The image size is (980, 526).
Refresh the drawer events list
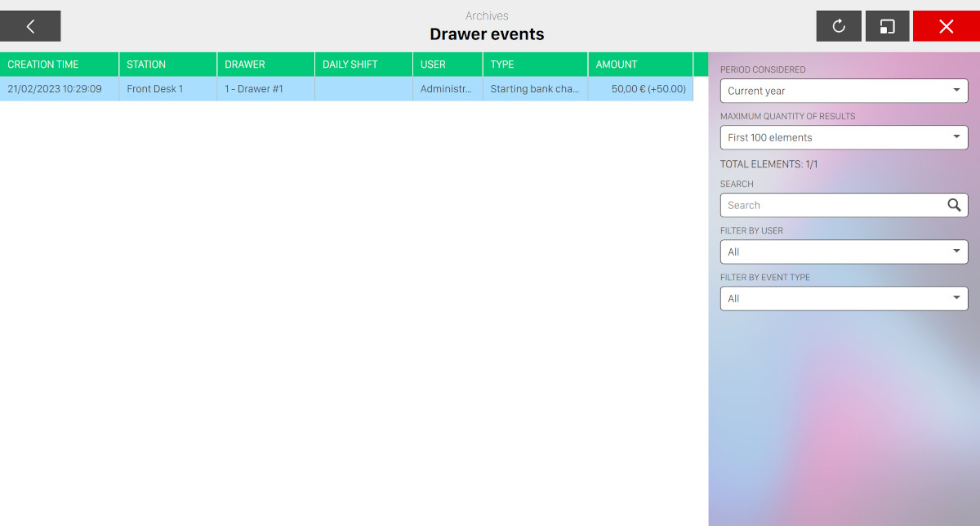(839, 26)
